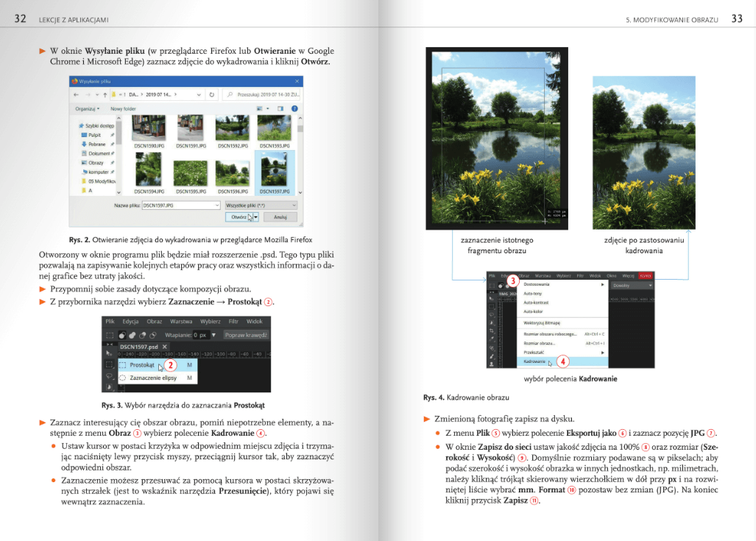Expand the view options arrow beside the view icon
756x541 pixels.
click(x=268, y=109)
